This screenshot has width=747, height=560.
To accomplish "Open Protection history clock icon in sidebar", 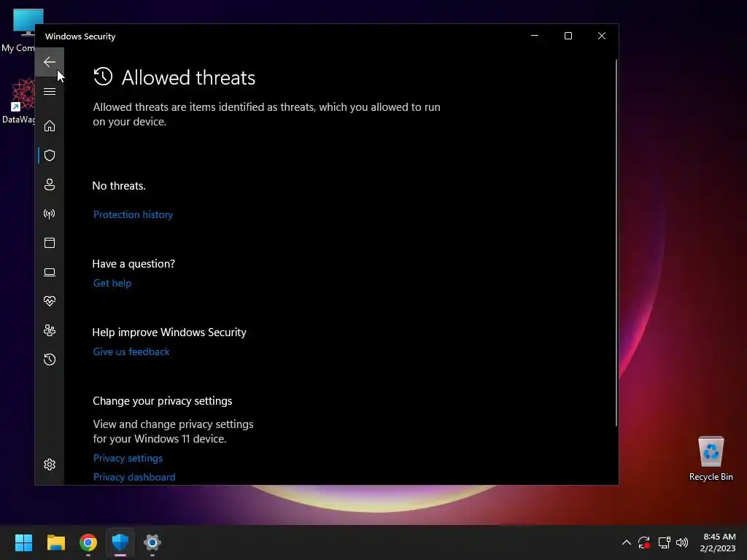I will pyautogui.click(x=50, y=359).
